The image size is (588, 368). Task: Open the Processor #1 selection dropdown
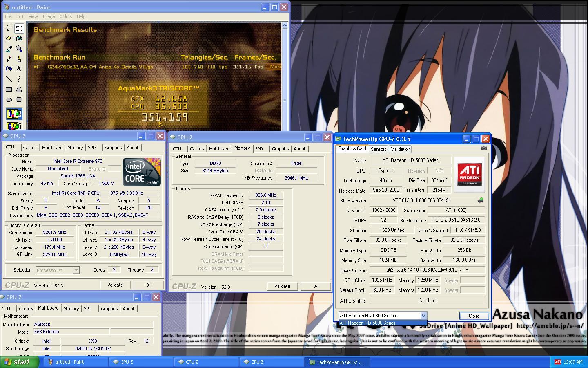coord(76,270)
